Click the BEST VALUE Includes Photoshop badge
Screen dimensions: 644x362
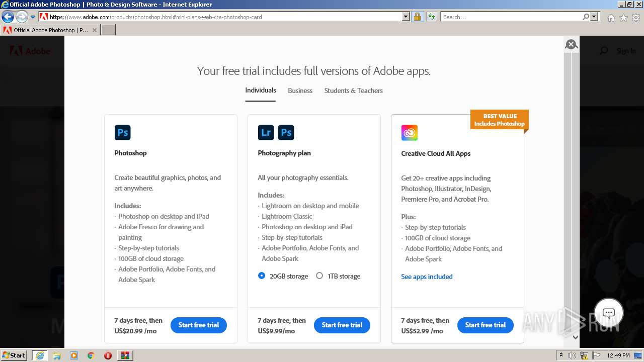pos(500,120)
